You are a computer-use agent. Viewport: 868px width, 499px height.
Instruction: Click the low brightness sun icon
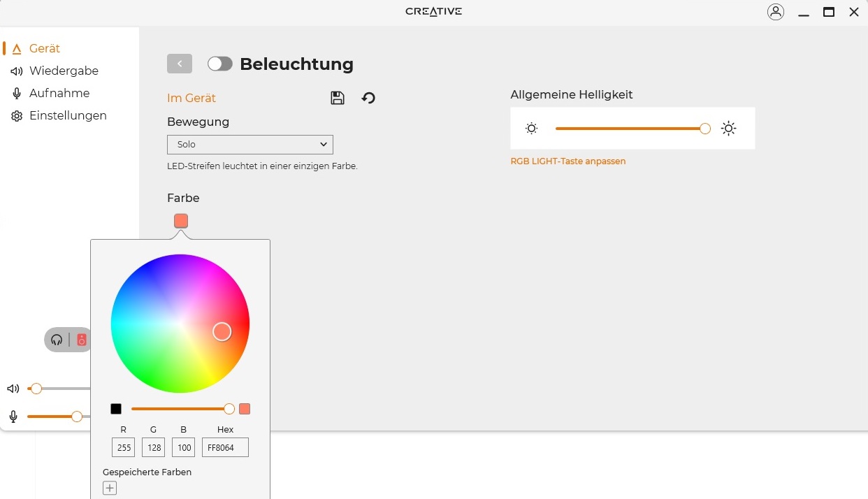(532, 129)
